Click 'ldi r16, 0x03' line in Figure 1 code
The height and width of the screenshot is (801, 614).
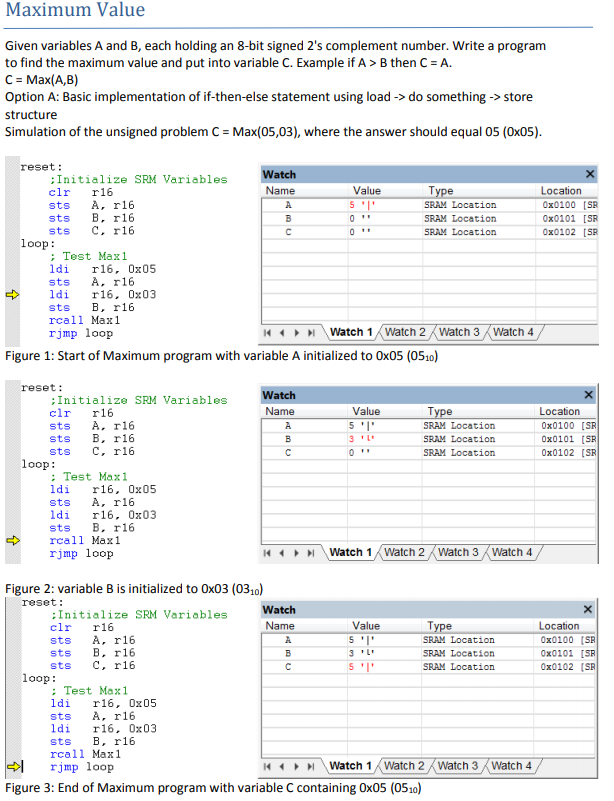(x=102, y=295)
